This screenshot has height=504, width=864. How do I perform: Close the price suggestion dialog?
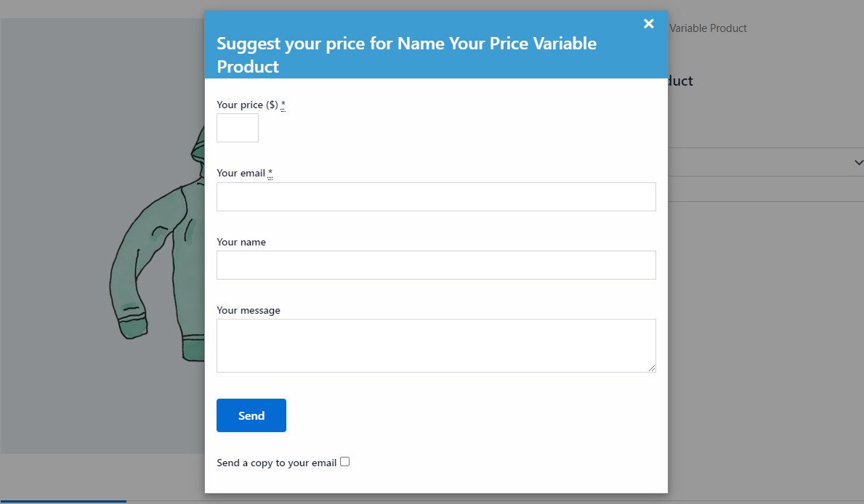coord(648,23)
